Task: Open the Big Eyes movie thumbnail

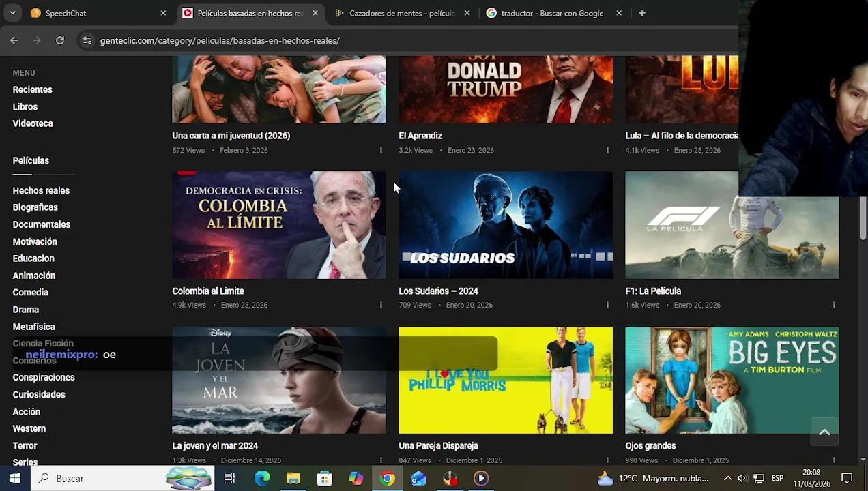Action: pyautogui.click(x=732, y=380)
